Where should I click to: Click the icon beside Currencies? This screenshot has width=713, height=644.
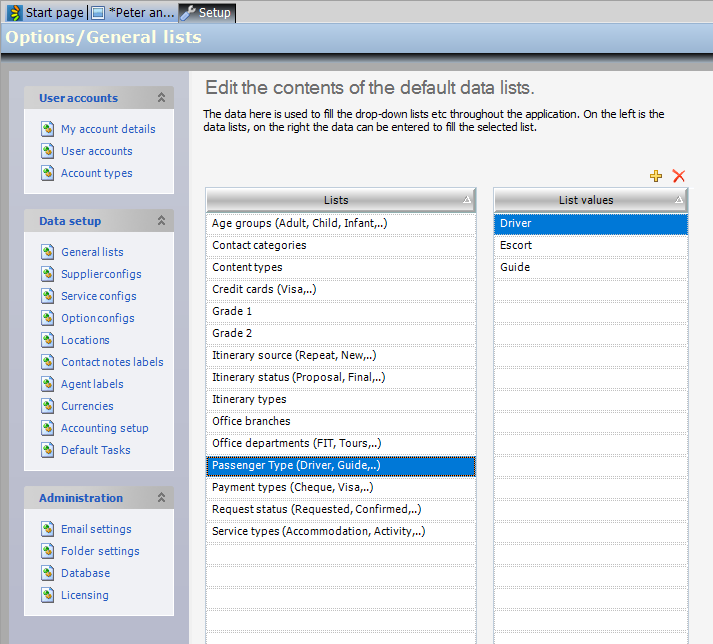click(x=47, y=406)
